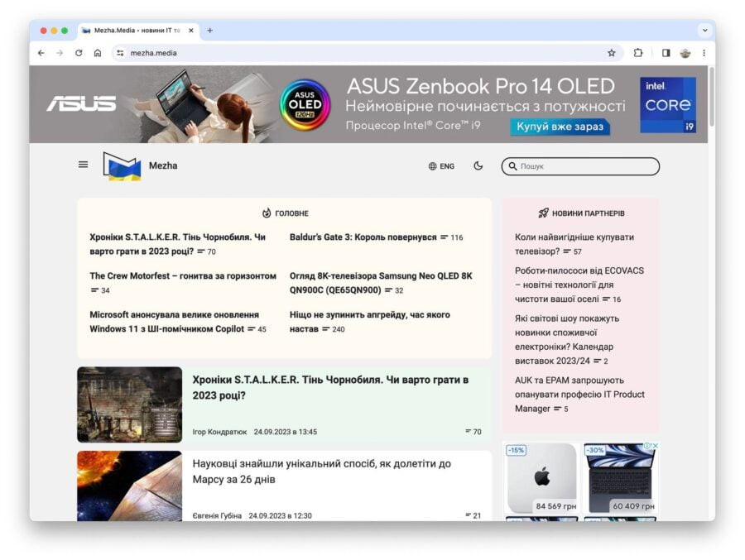Close the product ad with X icon
Viewport: 745px width, 560px height.
pos(656,446)
